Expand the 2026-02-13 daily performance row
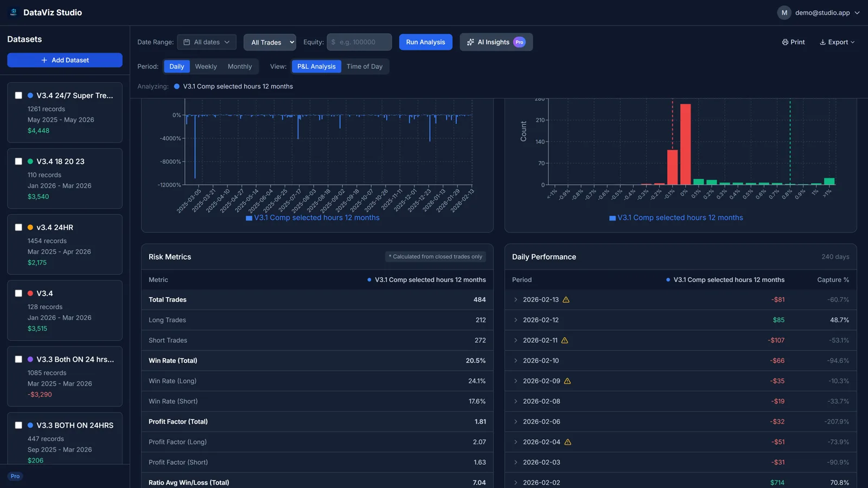Image resolution: width=868 pixels, height=488 pixels. pos(515,300)
